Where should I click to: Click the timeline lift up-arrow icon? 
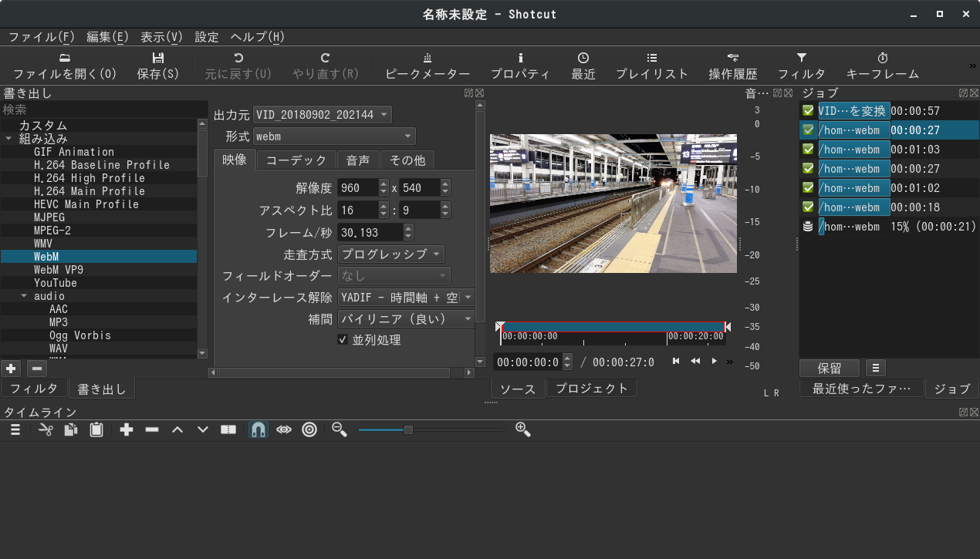pos(177,429)
